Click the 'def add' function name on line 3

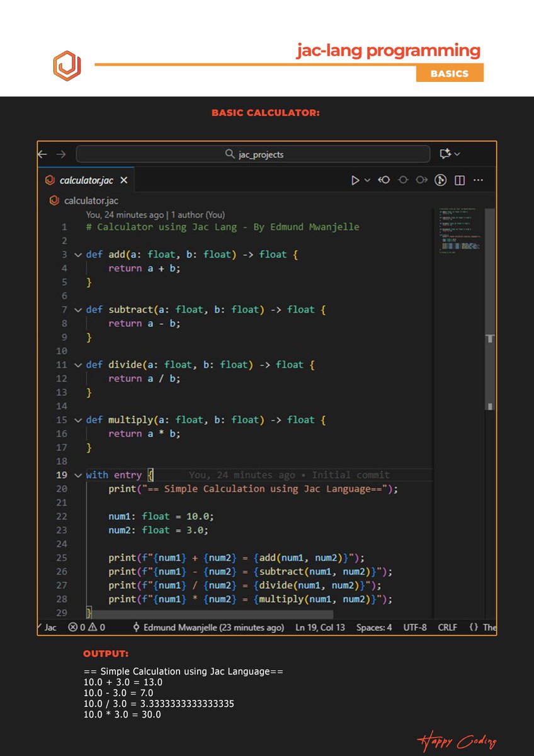point(116,255)
